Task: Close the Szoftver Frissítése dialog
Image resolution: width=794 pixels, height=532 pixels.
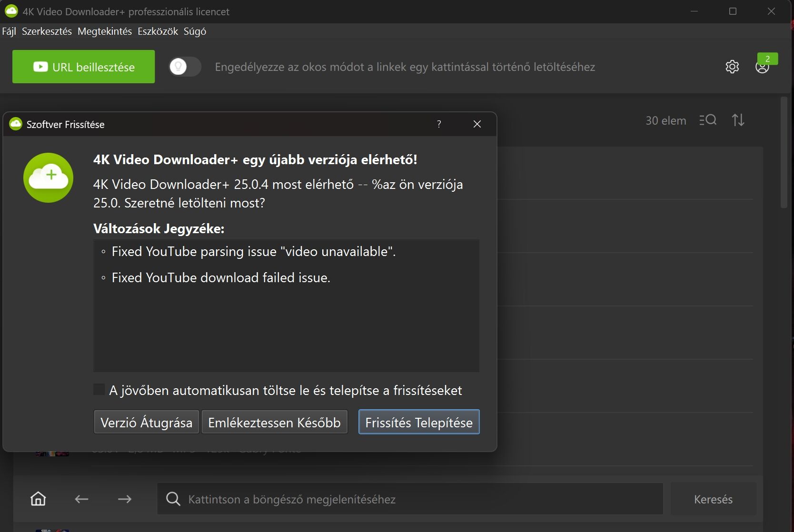Action: [477, 124]
